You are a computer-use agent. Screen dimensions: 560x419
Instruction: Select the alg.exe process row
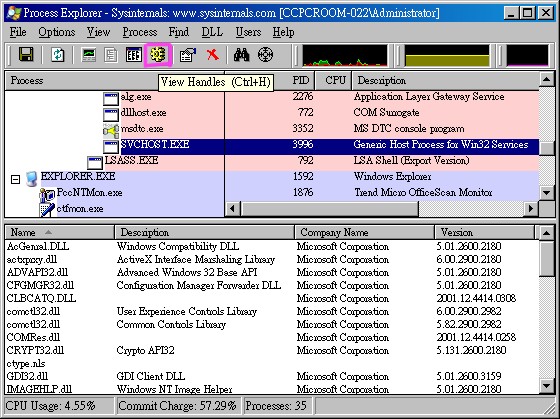pos(271,97)
